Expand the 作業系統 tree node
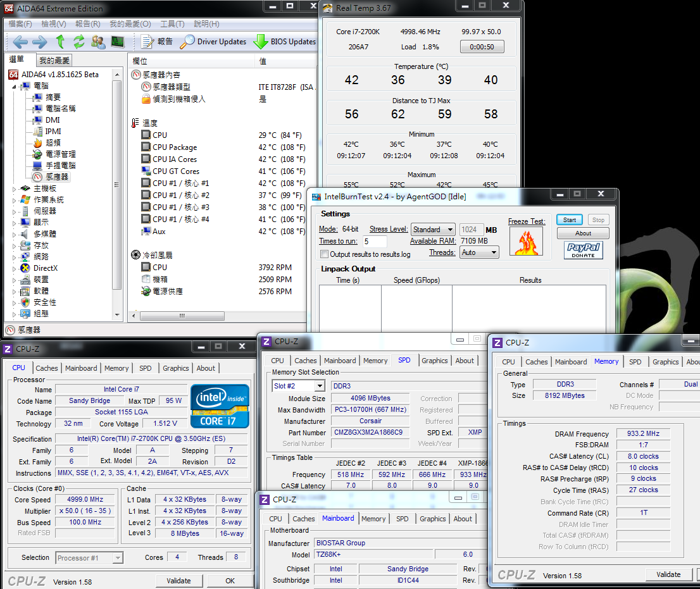 pos(15,201)
